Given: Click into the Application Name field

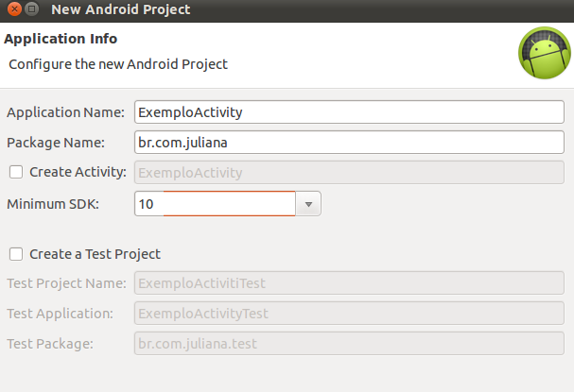Looking at the screenshot, I should point(349,111).
